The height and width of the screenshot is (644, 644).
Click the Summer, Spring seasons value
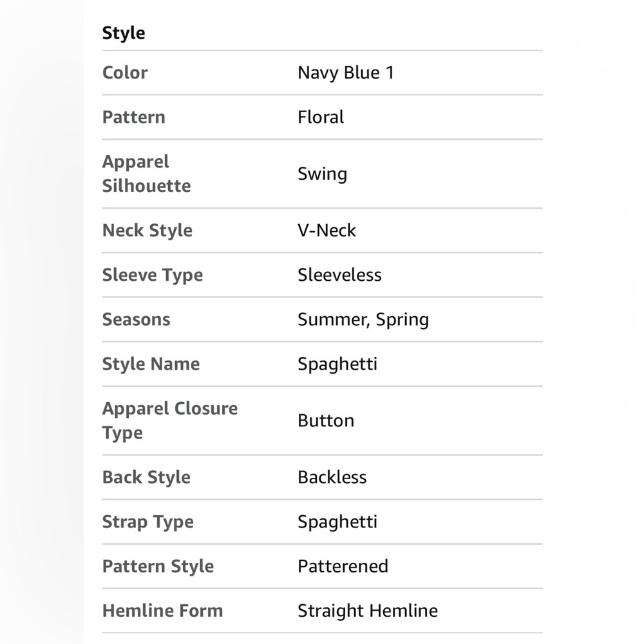(x=363, y=319)
